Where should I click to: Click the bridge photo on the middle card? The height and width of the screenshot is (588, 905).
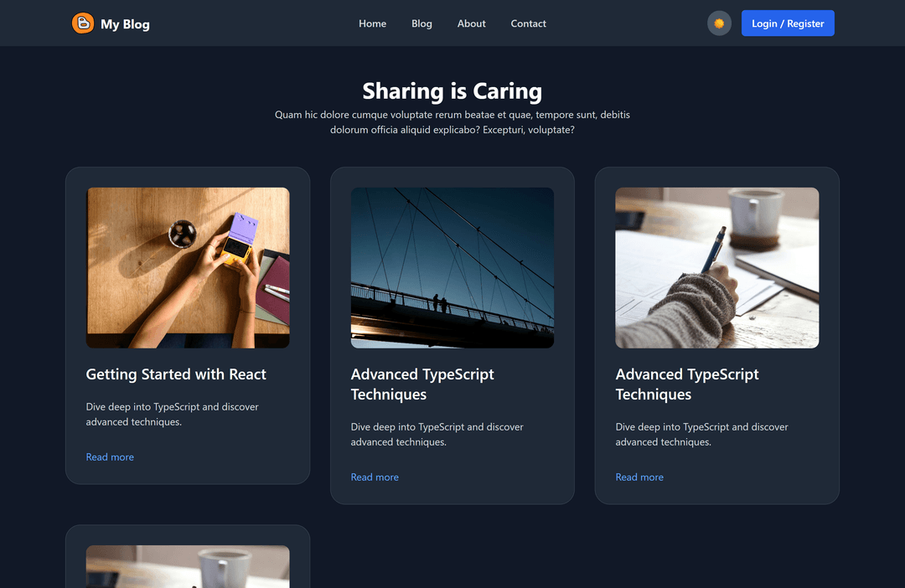click(452, 267)
